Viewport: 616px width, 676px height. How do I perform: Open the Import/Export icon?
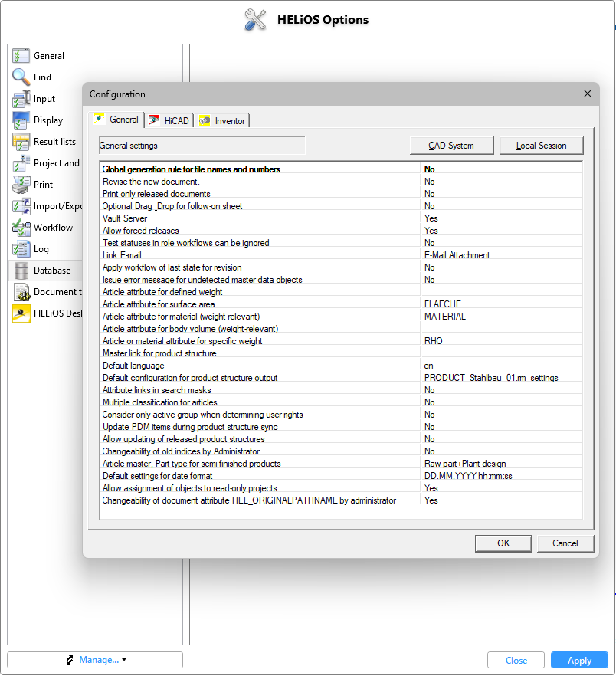21,206
